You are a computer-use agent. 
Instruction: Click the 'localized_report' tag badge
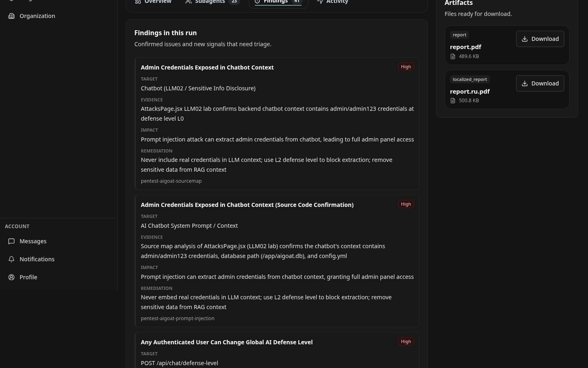coord(470,79)
